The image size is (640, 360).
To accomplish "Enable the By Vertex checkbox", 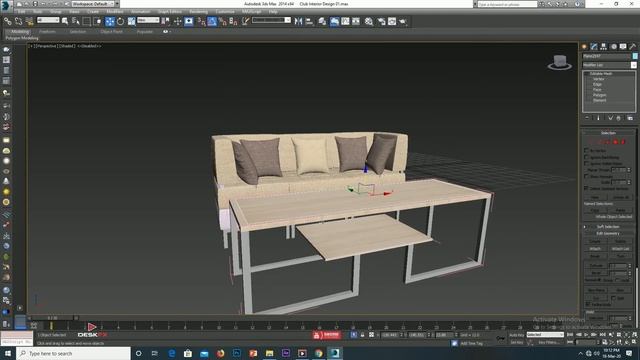I will 586,151.
